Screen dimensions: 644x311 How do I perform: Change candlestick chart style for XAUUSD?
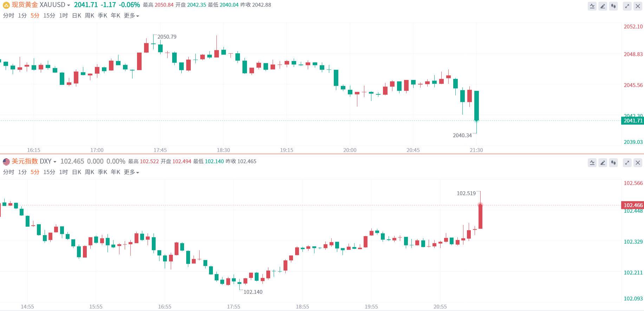coord(613,6)
